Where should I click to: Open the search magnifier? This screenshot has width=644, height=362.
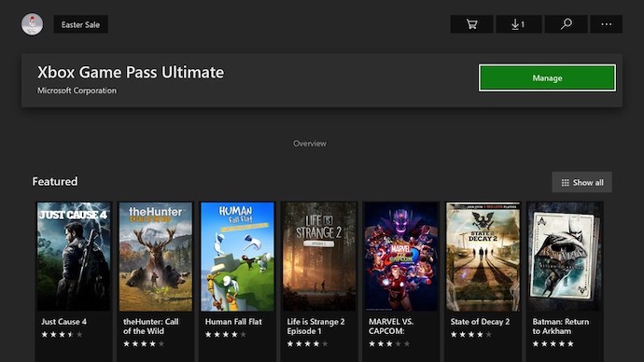click(x=566, y=24)
